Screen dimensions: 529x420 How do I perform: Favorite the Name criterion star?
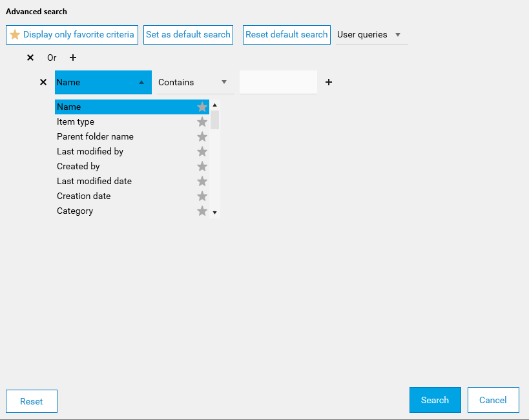[202, 107]
